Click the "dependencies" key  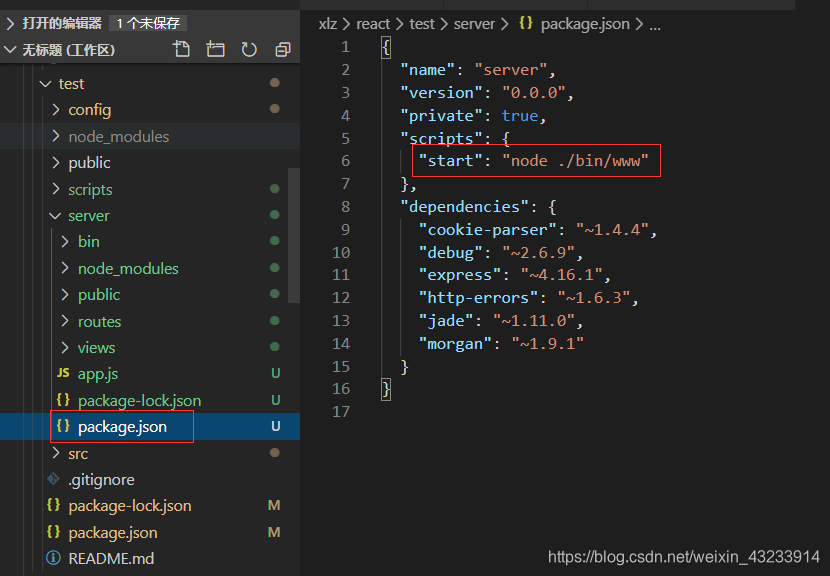click(x=464, y=206)
